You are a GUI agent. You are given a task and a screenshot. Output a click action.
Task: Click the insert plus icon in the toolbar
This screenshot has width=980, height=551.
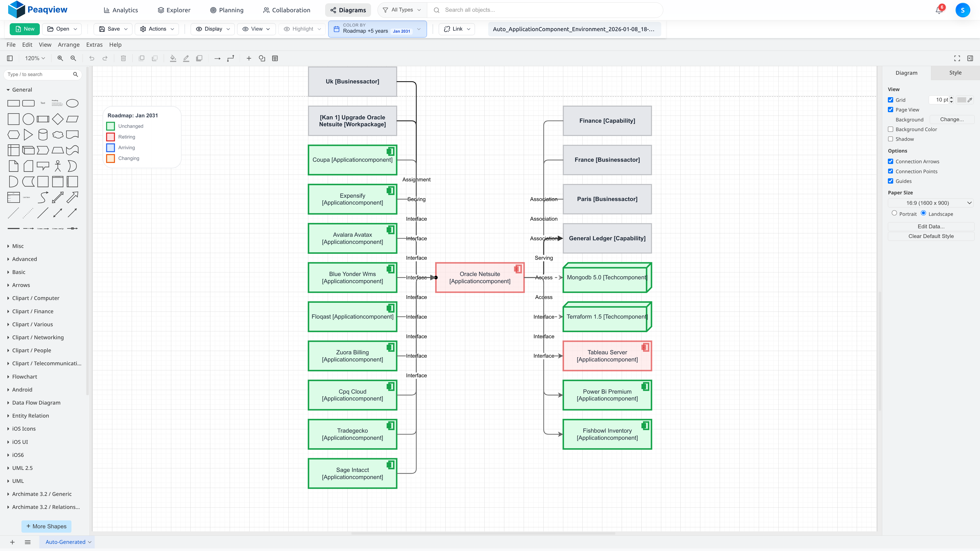[x=249, y=58]
